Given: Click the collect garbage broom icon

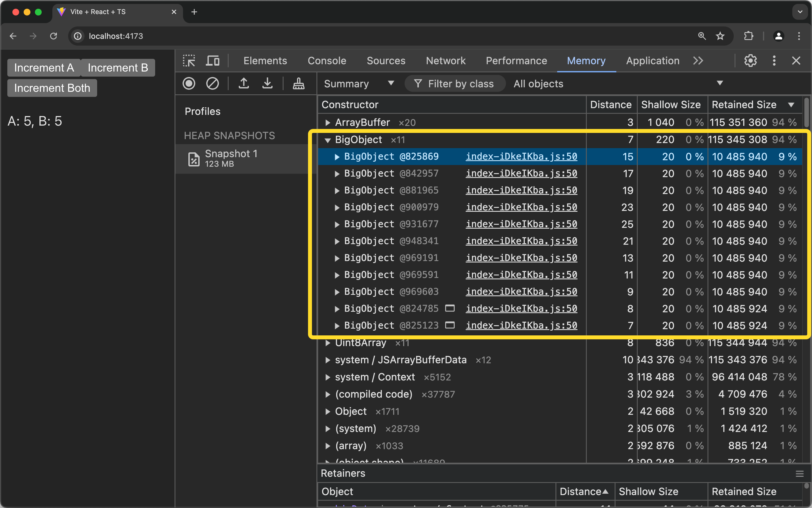Looking at the screenshot, I should pyautogui.click(x=299, y=83).
